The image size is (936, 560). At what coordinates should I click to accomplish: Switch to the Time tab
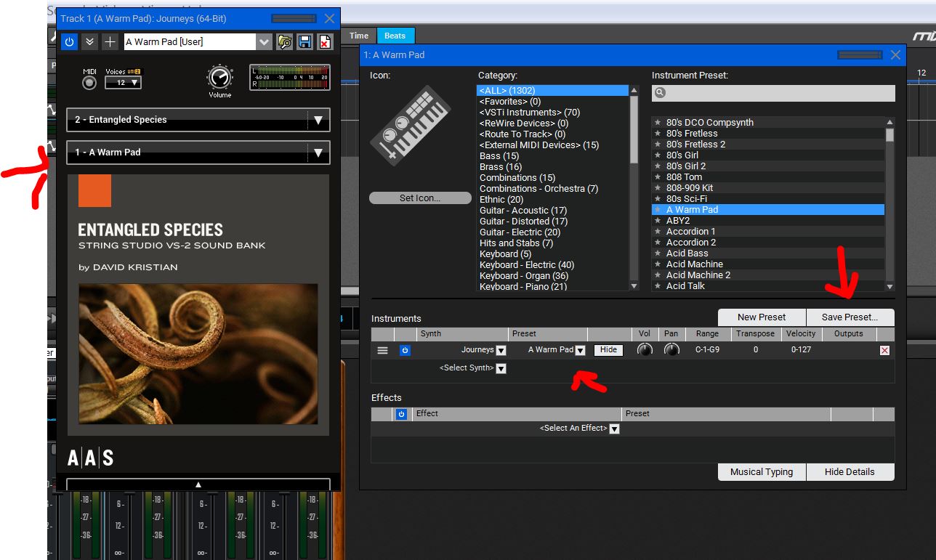(x=359, y=36)
